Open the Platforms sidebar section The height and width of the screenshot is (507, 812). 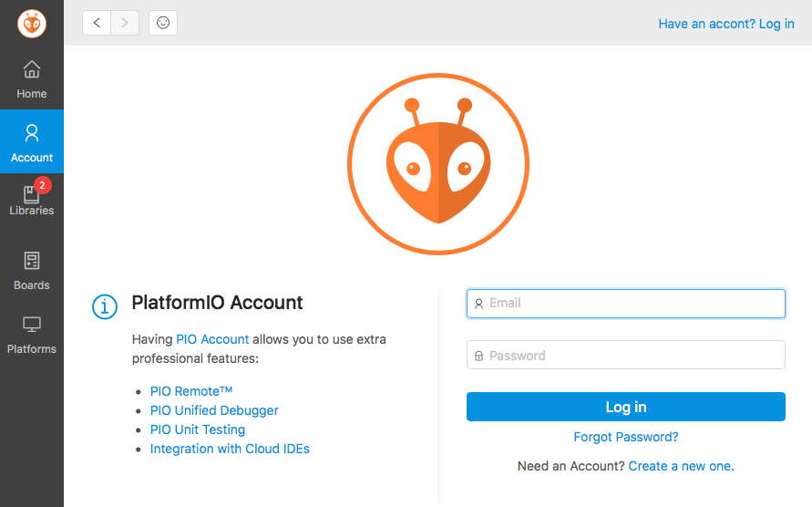[x=32, y=336]
